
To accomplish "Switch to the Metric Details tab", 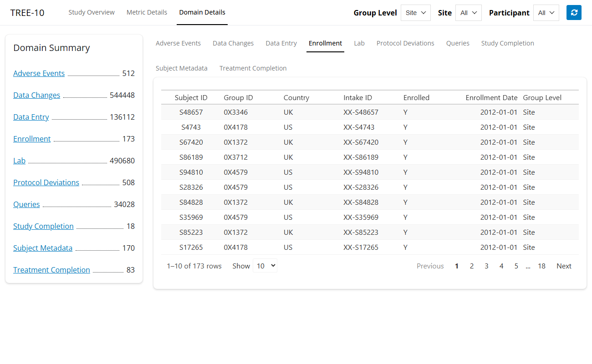I will (x=147, y=12).
